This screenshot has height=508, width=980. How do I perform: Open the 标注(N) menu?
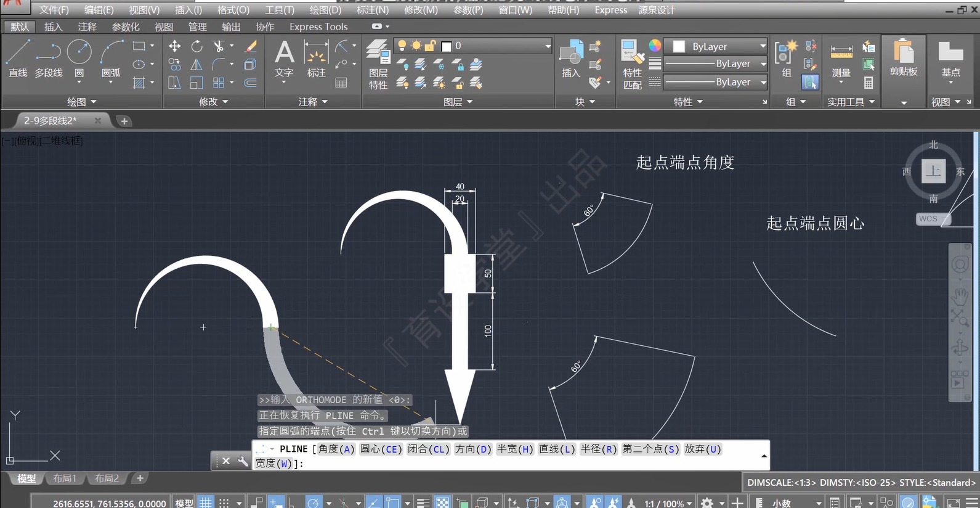click(x=373, y=10)
